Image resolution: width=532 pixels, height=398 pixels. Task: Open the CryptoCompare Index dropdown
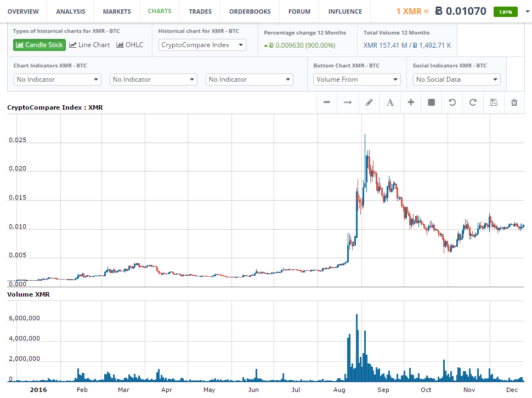[202, 45]
